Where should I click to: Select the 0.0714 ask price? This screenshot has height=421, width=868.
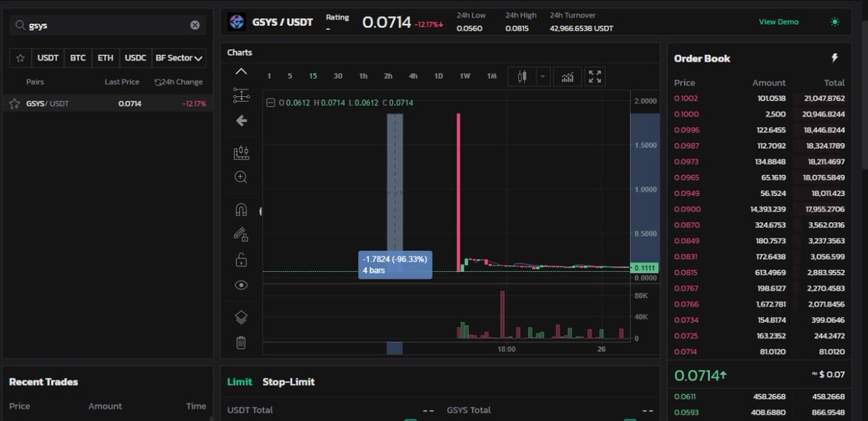[684, 352]
